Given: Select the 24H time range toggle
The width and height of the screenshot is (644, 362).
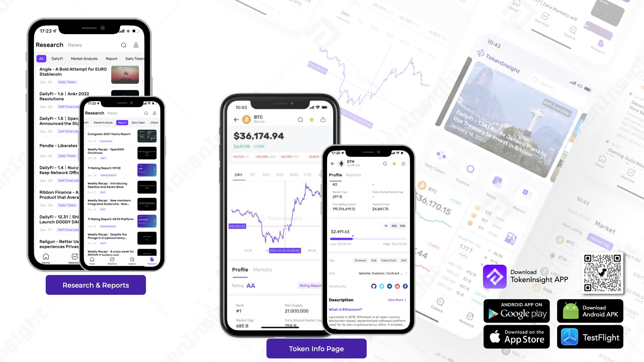Looking at the screenshot, I should 238,175.
